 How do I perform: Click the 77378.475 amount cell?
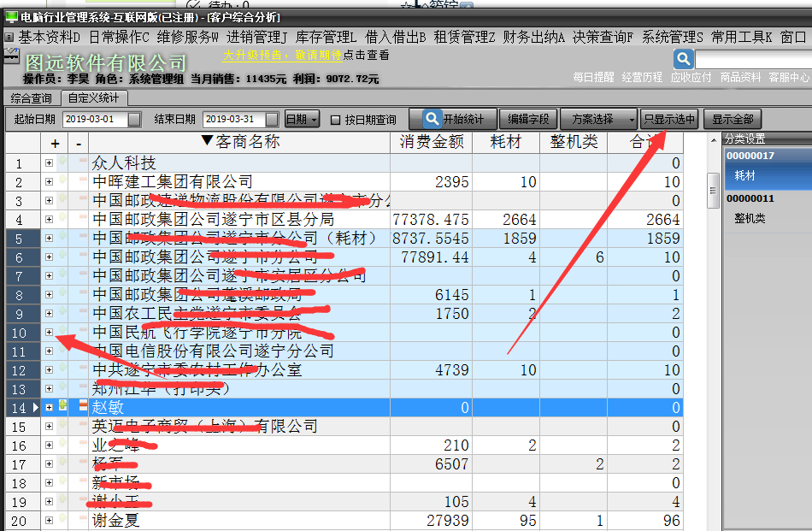pos(432,220)
